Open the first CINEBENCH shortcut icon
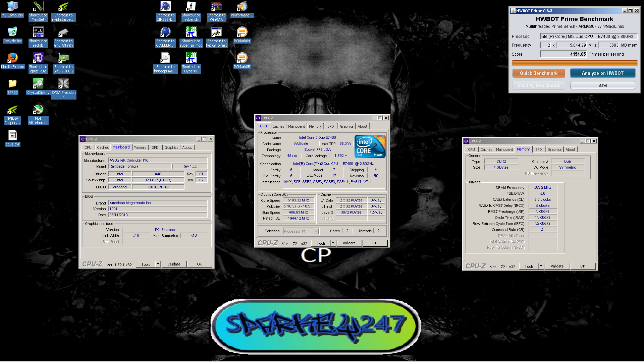 (165, 11)
